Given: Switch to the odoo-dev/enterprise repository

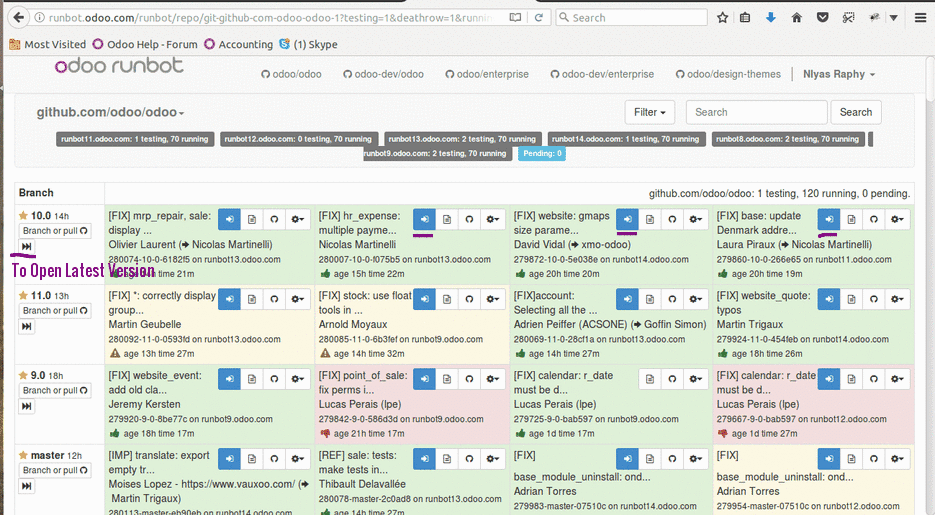Looking at the screenshot, I should 602,75.
